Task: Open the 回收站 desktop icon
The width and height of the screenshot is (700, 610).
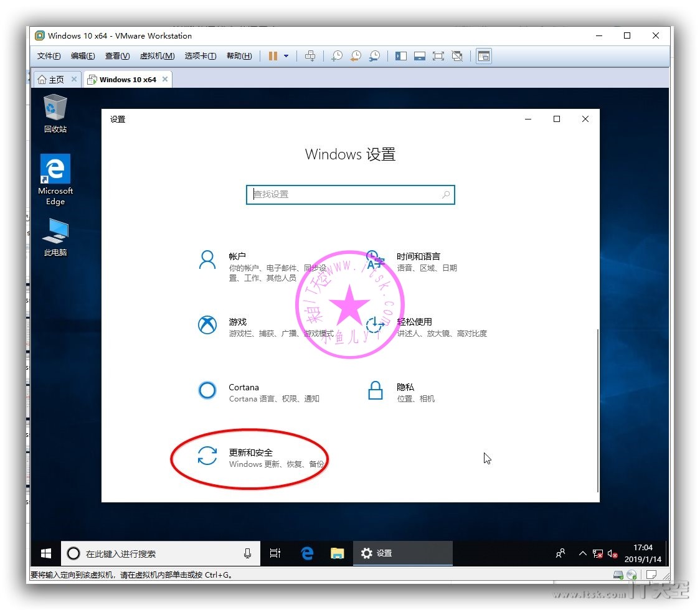Action: [55, 113]
